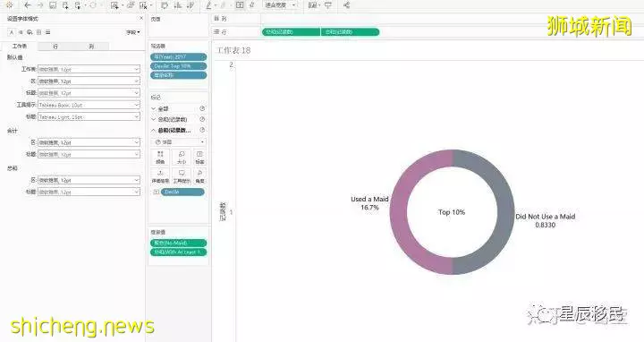Open the mark type pie dropdown
This screenshot has width=644, height=342.
(179, 141)
